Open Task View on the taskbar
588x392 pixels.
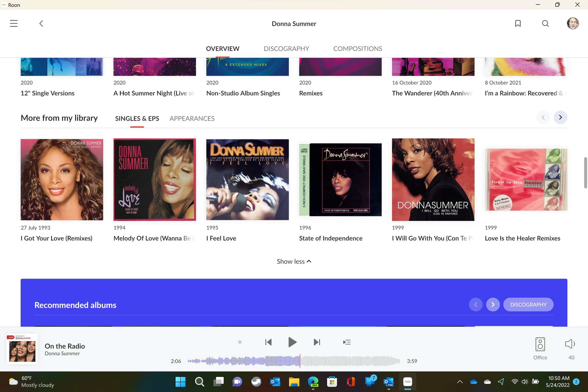pyautogui.click(x=218, y=382)
